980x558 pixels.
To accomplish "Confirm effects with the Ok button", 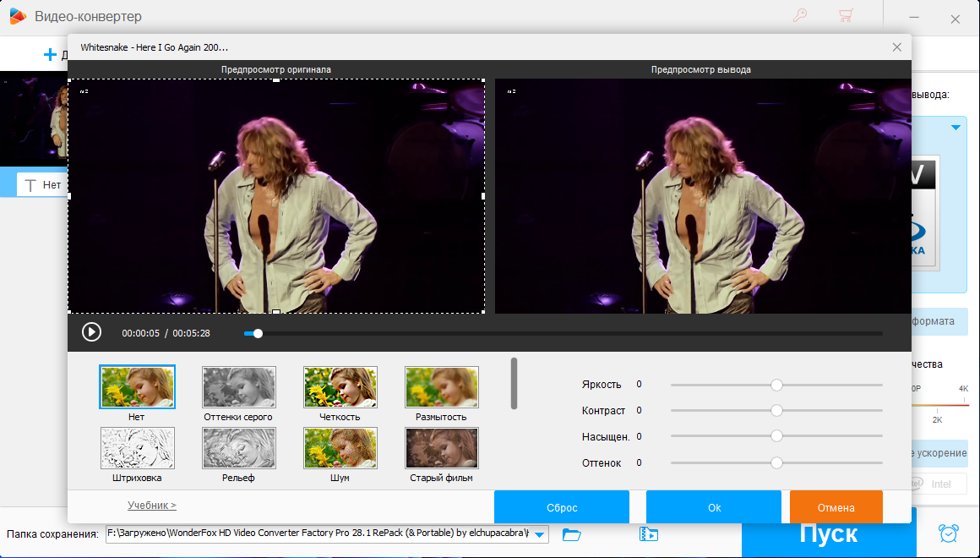I will pyautogui.click(x=713, y=507).
